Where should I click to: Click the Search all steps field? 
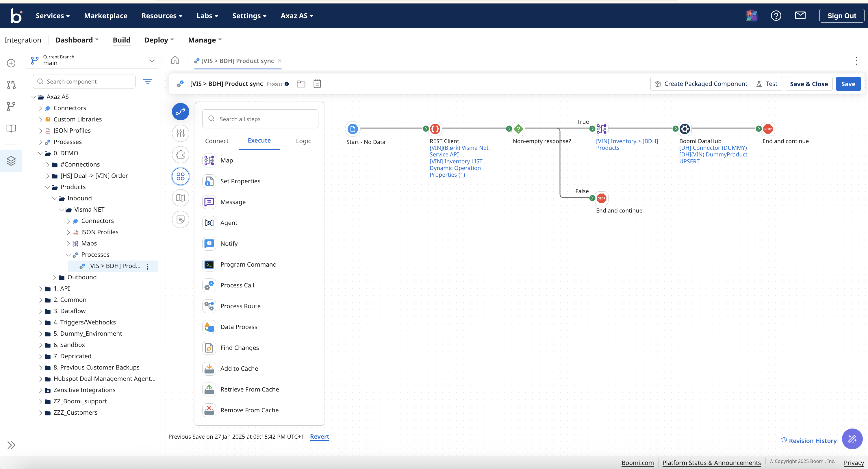[x=260, y=119]
